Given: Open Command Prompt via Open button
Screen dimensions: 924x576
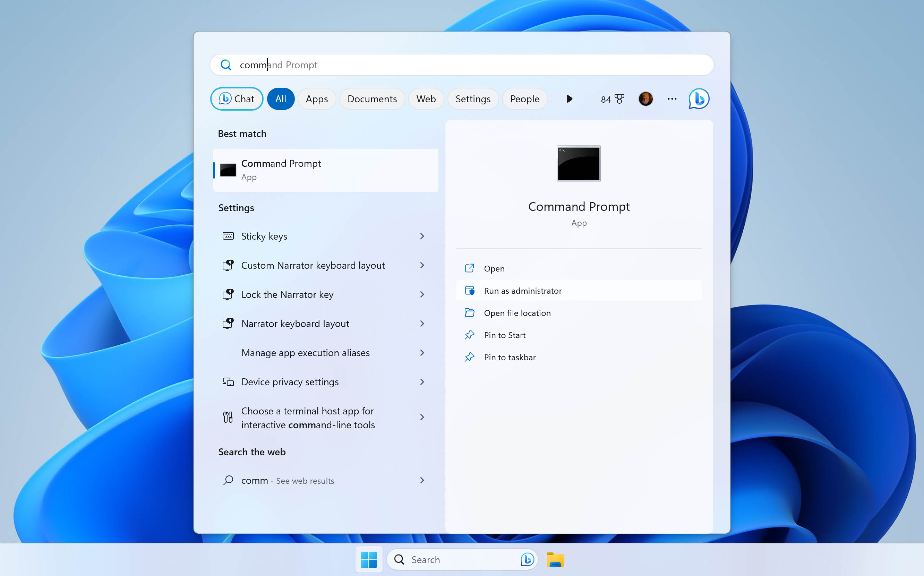Looking at the screenshot, I should coord(494,268).
